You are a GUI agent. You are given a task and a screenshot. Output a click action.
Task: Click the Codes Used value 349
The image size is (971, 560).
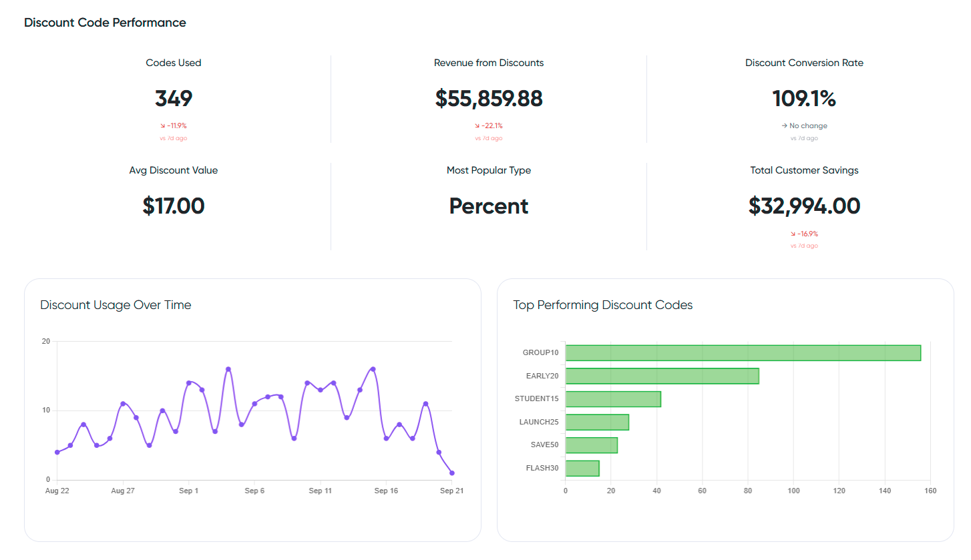coord(174,99)
